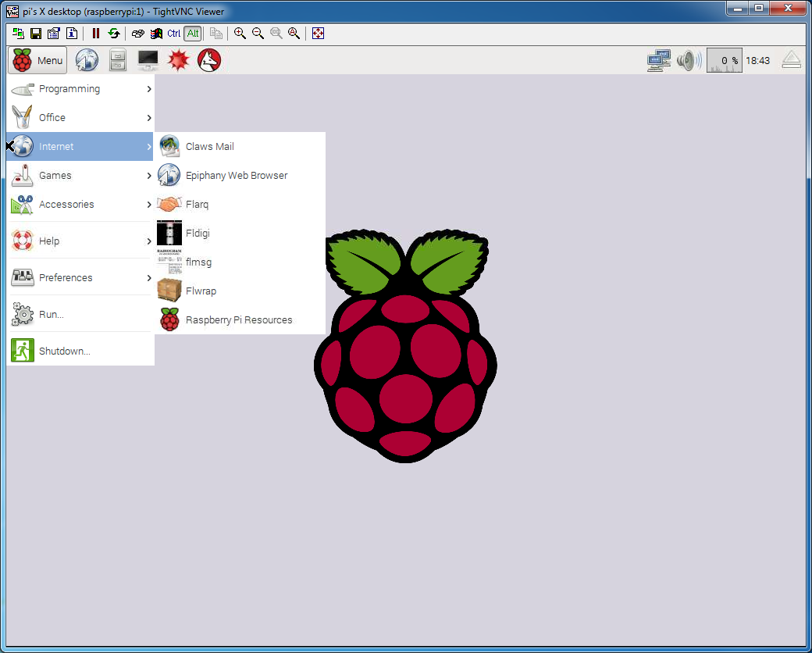The height and width of the screenshot is (653, 812).
Task: Expand the Help submenu
Action: [x=80, y=241]
